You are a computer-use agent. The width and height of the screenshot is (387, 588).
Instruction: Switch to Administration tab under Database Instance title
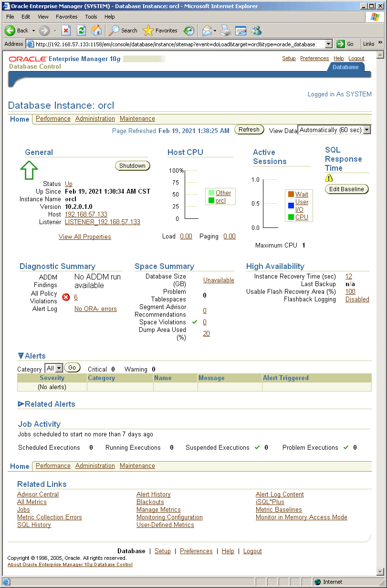[x=95, y=119]
